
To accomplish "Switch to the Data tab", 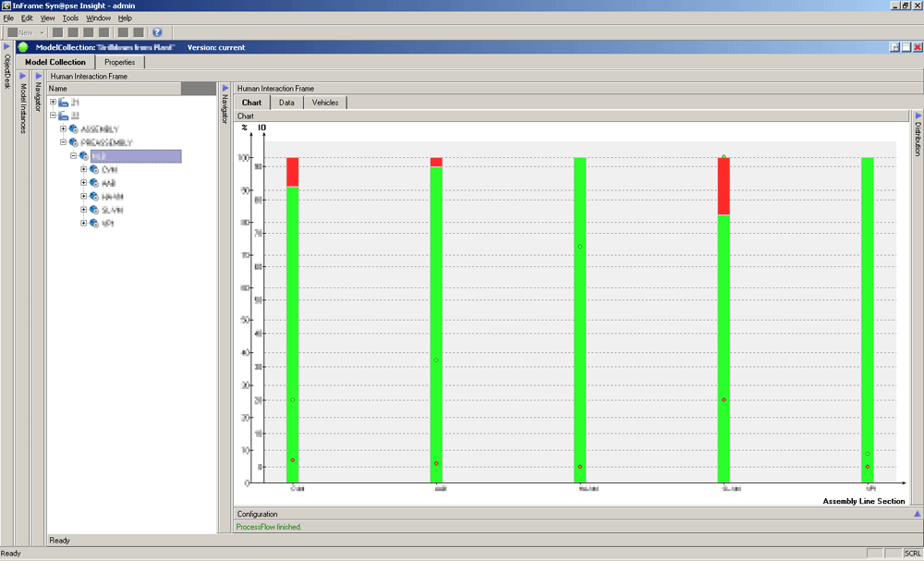I will [286, 103].
